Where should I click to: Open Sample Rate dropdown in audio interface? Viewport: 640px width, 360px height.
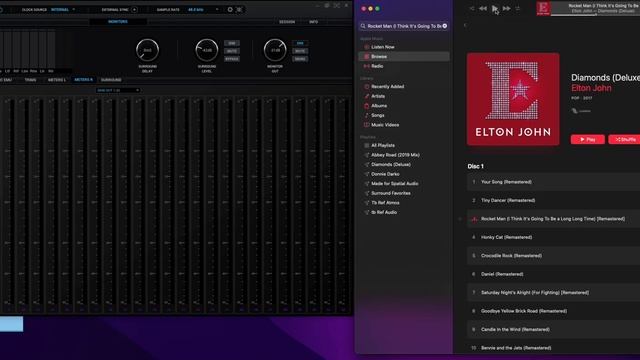click(203, 9)
